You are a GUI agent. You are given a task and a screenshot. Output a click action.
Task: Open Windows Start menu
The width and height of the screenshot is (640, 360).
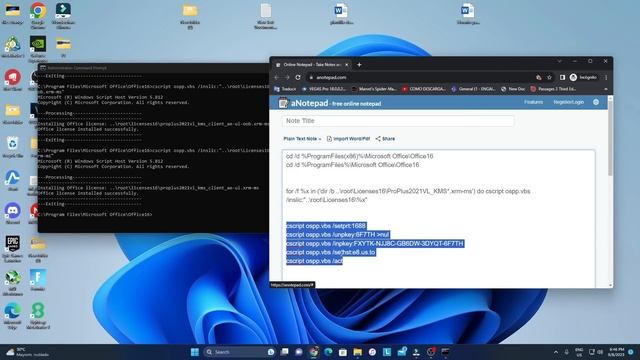pyautogui.click(x=195, y=352)
